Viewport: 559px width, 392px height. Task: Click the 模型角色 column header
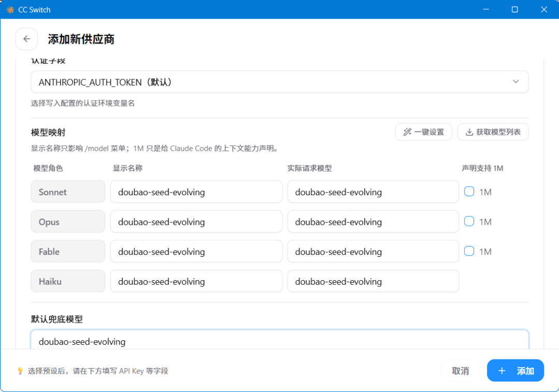[48, 168]
